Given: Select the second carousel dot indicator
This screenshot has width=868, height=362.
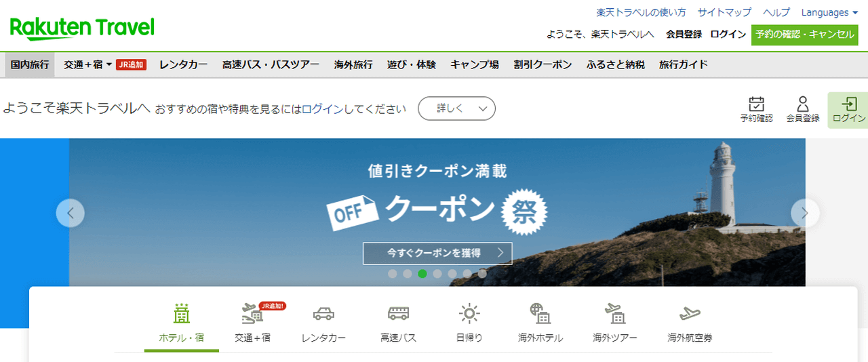Looking at the screenshot, I should [407, 274].
